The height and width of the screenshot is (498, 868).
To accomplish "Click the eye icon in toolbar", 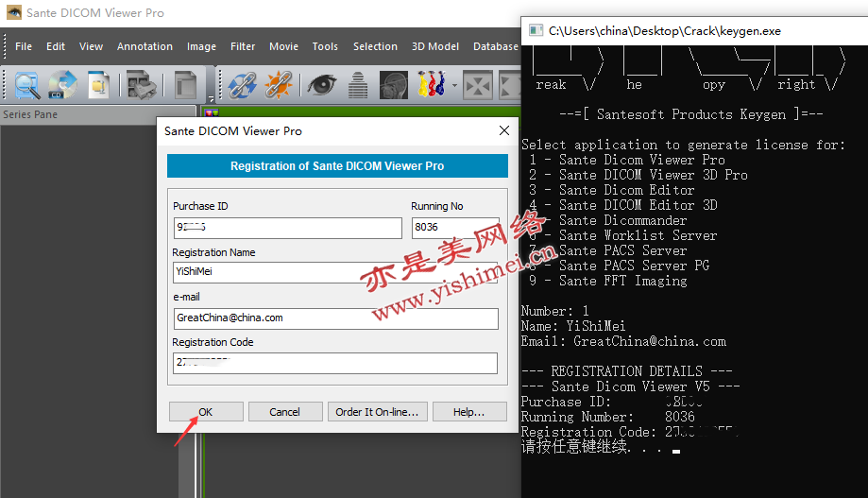I will 322,85.
